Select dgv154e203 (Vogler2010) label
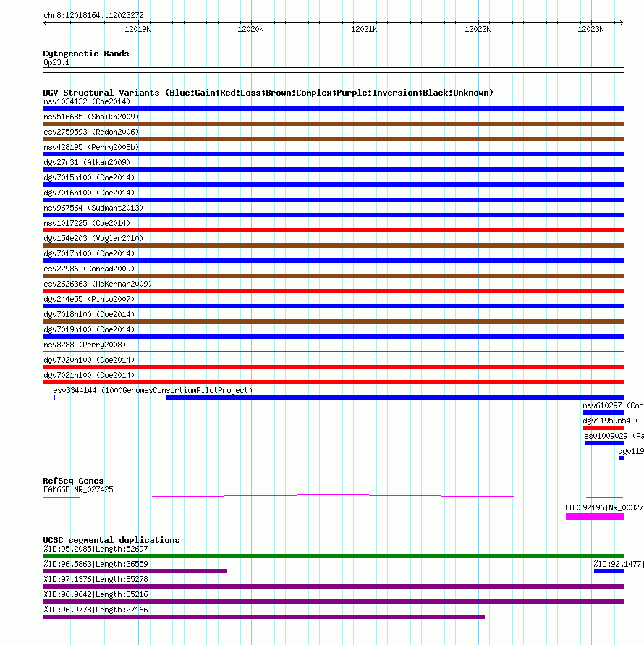This screenshot has width=644, height=645. click(x=93, y=239)
